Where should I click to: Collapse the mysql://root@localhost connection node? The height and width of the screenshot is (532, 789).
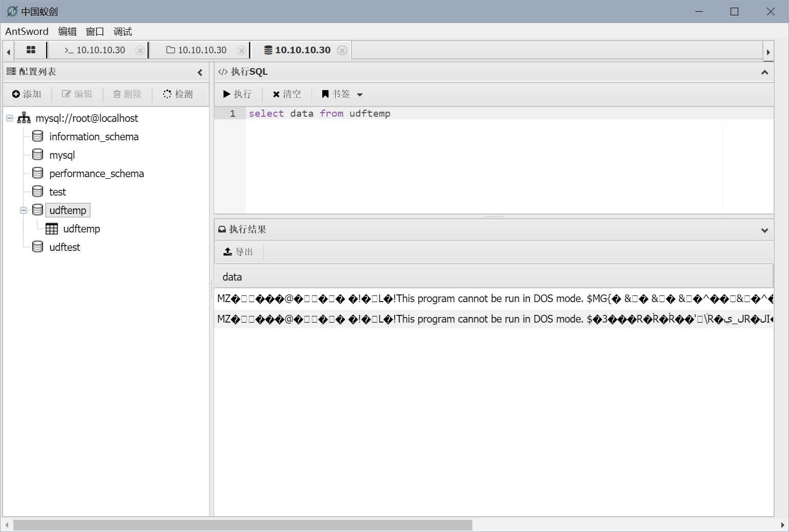pos(10,118)
